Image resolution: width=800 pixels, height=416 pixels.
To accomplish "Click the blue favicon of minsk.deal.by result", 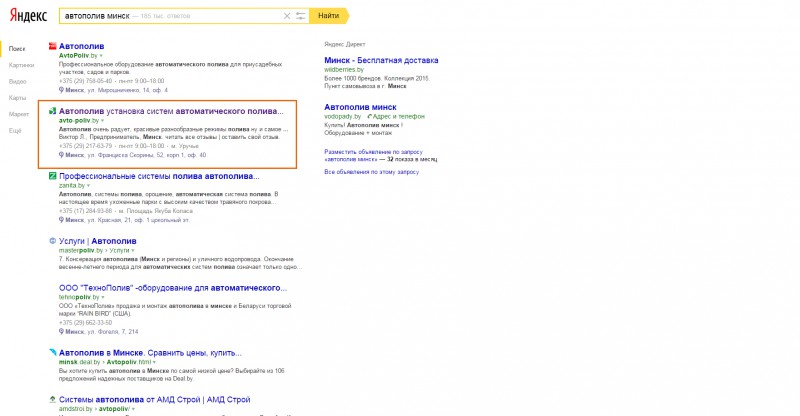I will pos(52,352).
